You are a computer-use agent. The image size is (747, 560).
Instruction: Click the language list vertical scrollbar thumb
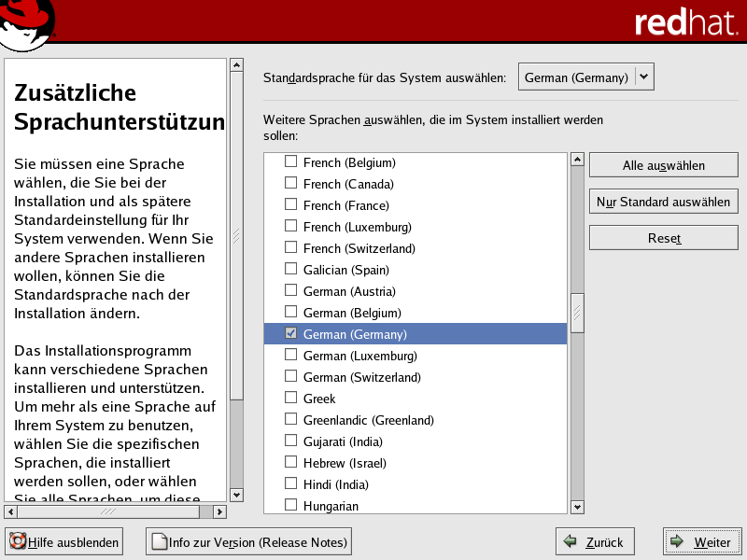(577, 313)
